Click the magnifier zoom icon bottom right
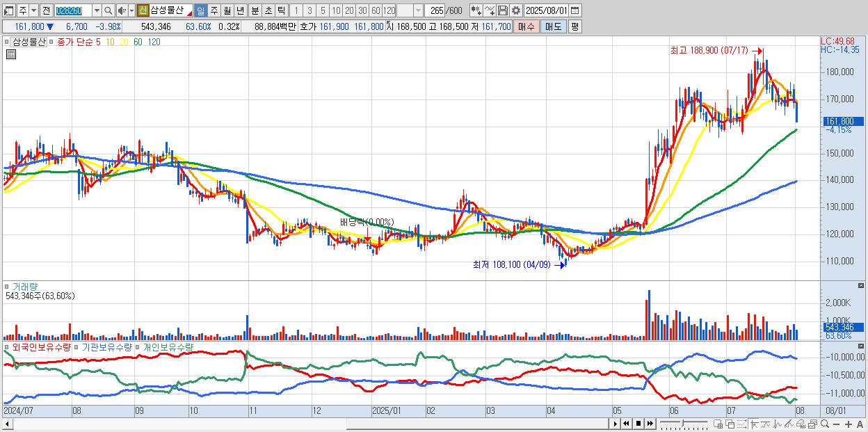The image size is (868, 432). 825,424
